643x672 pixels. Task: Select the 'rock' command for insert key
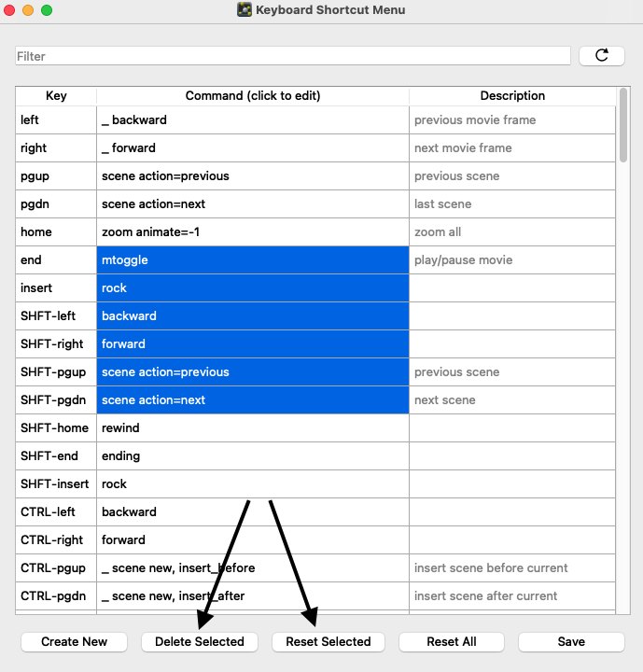pos(253,288)
